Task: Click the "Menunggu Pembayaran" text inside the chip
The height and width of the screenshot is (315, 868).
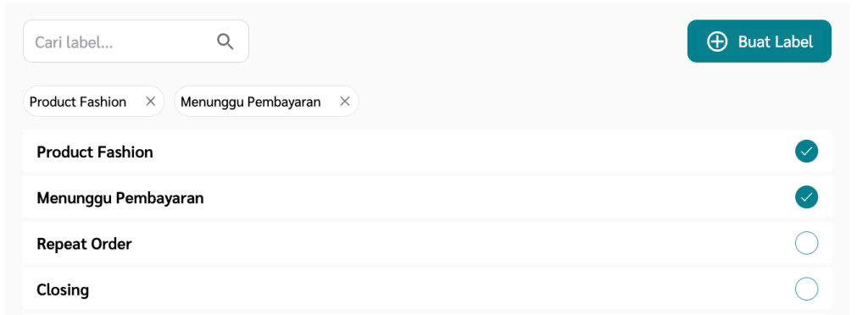Action: (250, 102)
